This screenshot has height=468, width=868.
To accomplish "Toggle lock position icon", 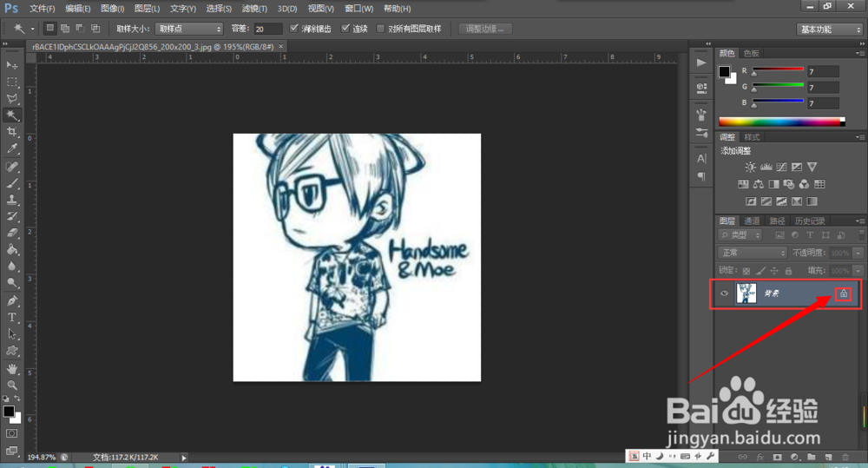I will 774,271.
